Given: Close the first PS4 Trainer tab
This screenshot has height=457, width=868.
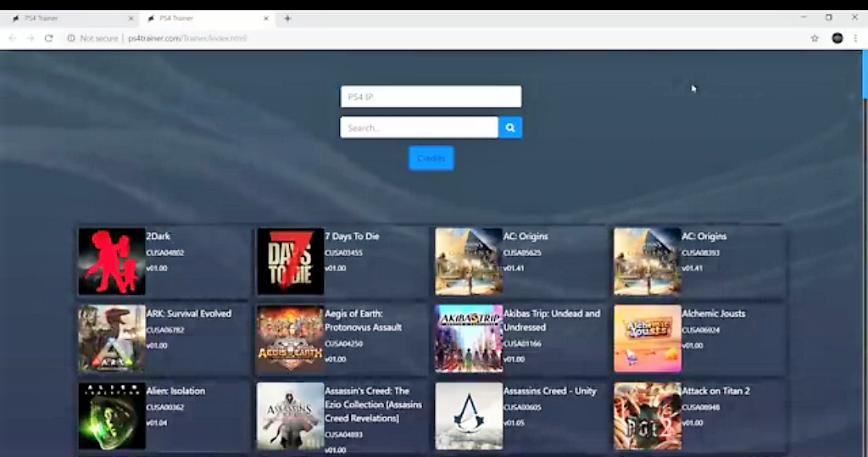Looking at the screenshot, I should point(131,19).
